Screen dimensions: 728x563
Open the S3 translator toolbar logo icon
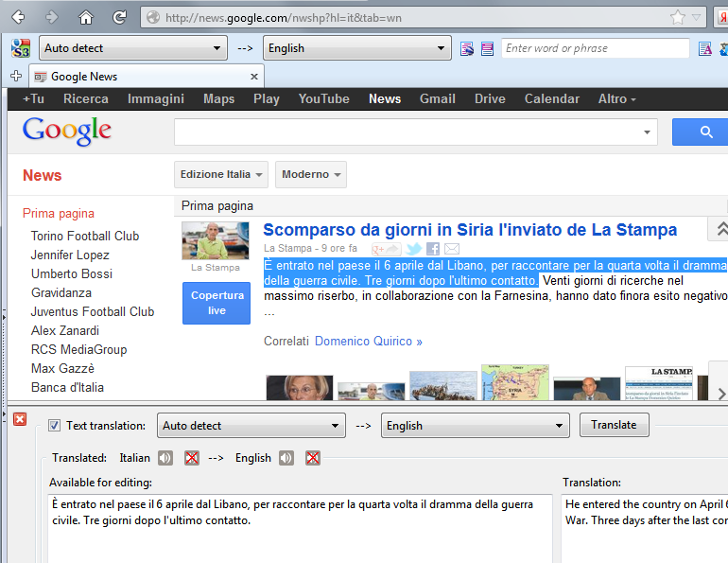[x=21, y=48]
